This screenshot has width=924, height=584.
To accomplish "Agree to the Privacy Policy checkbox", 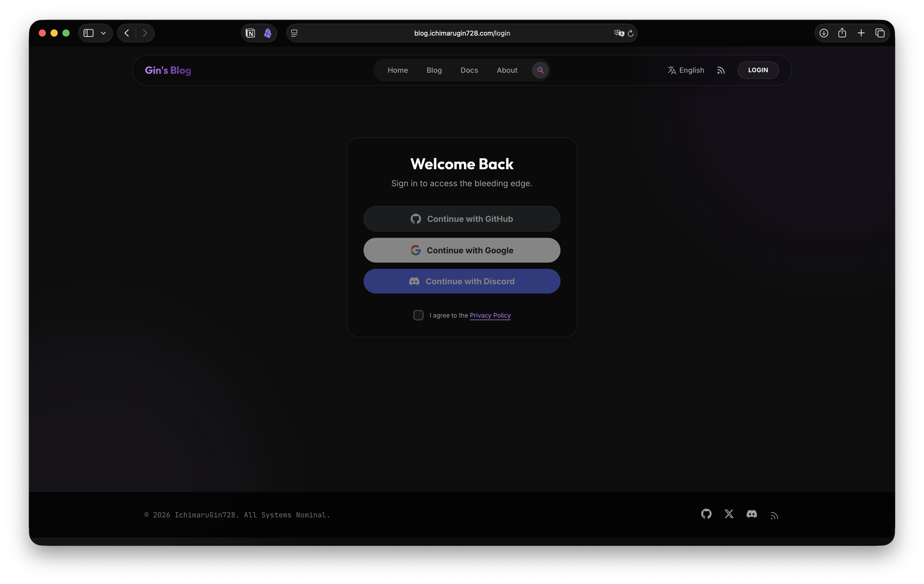I will click(418, 315).
